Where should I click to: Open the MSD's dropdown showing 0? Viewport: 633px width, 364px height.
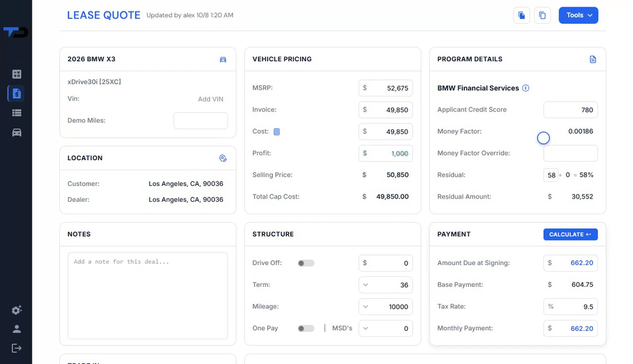pos(386,328)
